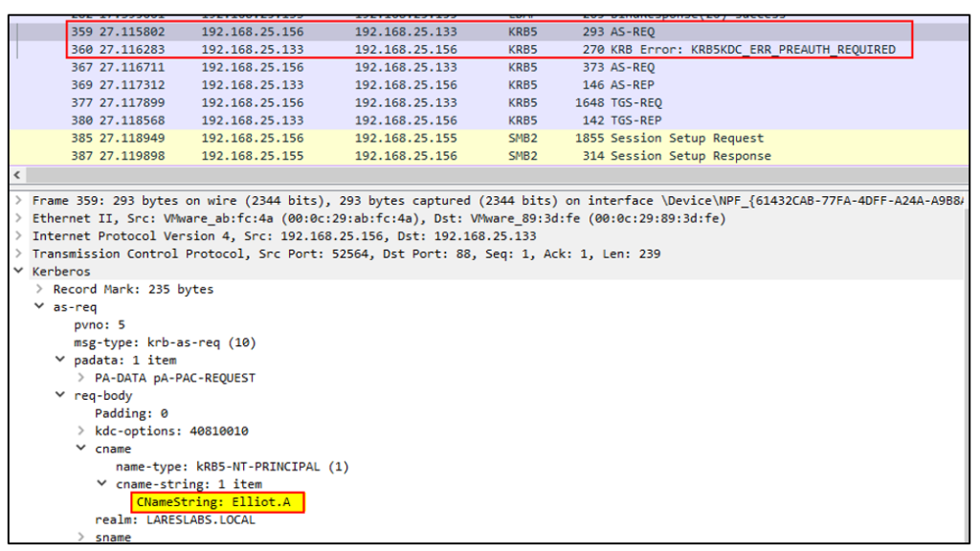Viewport: 980px width, 551px height.
Task: Click destination 192.168.25.156 in packet 380
Action: [x=406, y=121]
